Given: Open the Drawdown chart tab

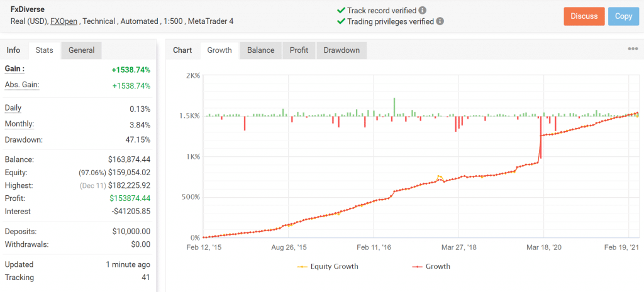Looking at the screenshot, I should 341,50.
